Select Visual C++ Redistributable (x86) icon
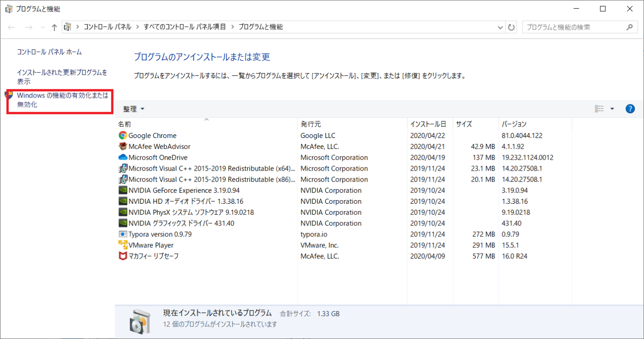Viewport: 644px width, 339px height. tap(123, 179)
